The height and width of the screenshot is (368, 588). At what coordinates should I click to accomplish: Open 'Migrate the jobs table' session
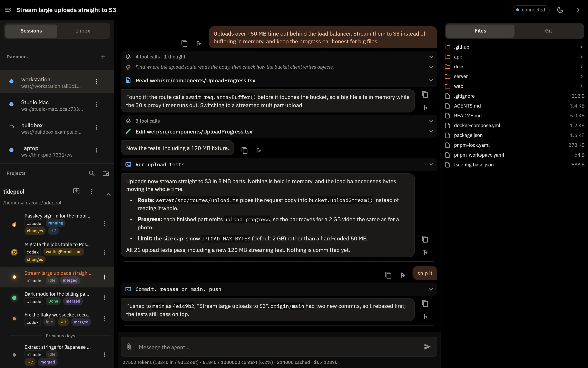coord(57,252)
